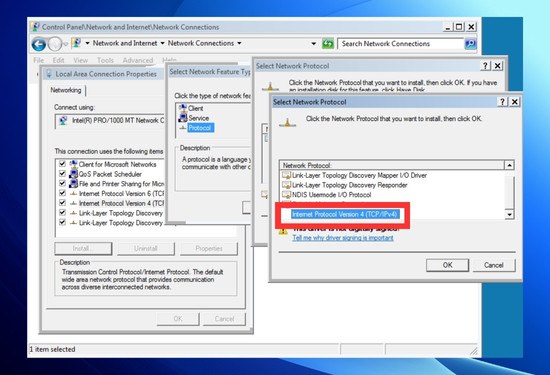Click the Link-Layer Topology Discovery Mapper driver icon
This screenshot has width=550, height=375.
(286, 175)
